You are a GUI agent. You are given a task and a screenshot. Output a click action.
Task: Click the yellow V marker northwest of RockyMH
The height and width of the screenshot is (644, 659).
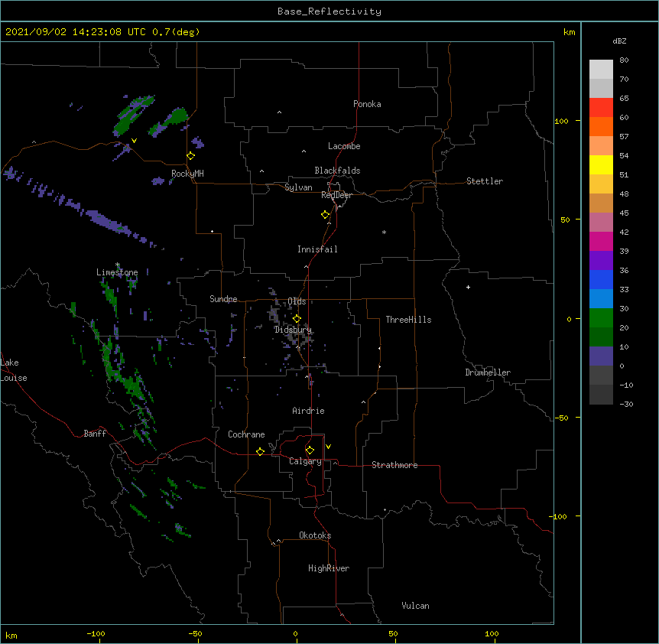(134, 141)
